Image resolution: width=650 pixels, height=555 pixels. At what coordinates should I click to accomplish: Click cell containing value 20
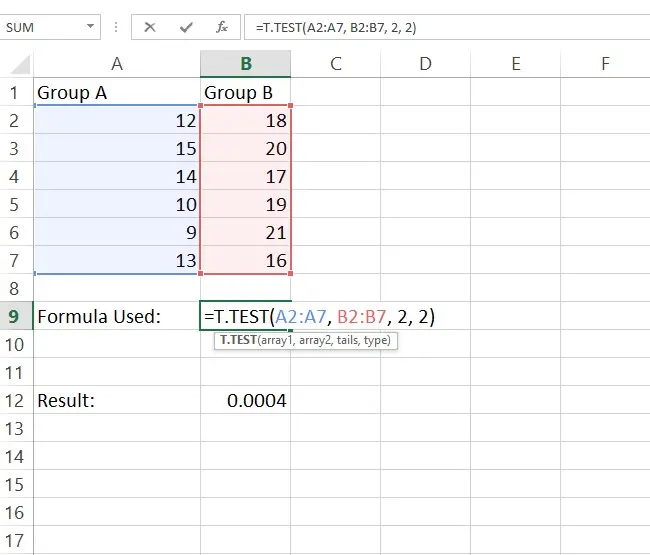[246, 148]
